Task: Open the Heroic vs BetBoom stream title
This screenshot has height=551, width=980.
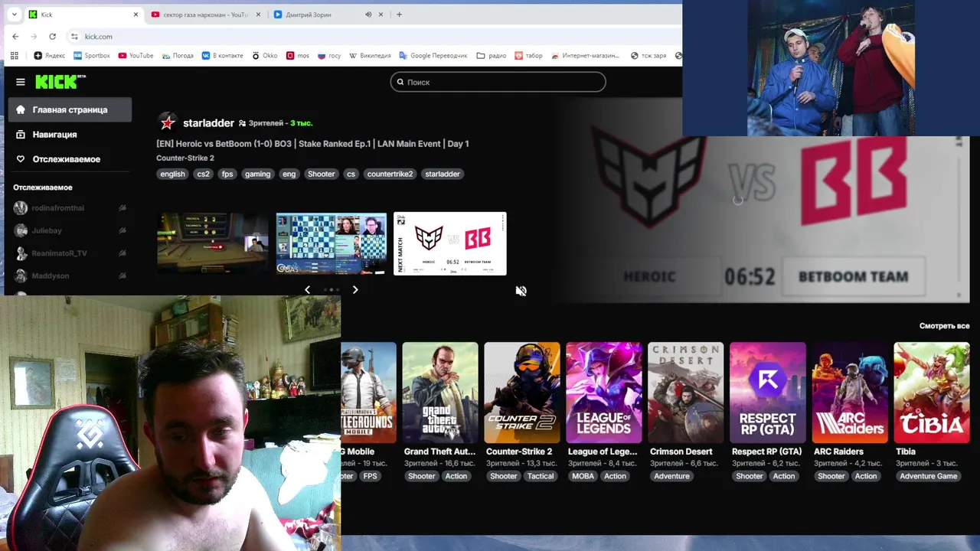Action: (312, 144)
